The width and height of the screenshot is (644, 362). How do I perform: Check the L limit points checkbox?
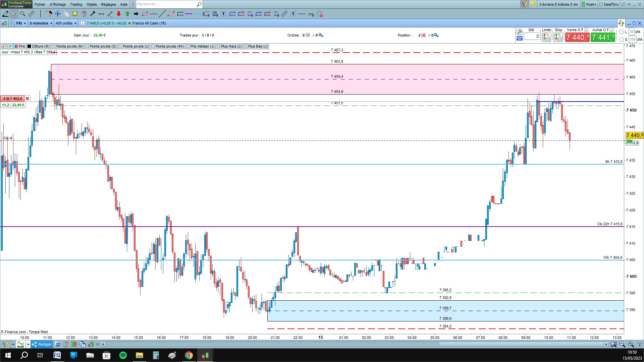click(x=622, y=32)
